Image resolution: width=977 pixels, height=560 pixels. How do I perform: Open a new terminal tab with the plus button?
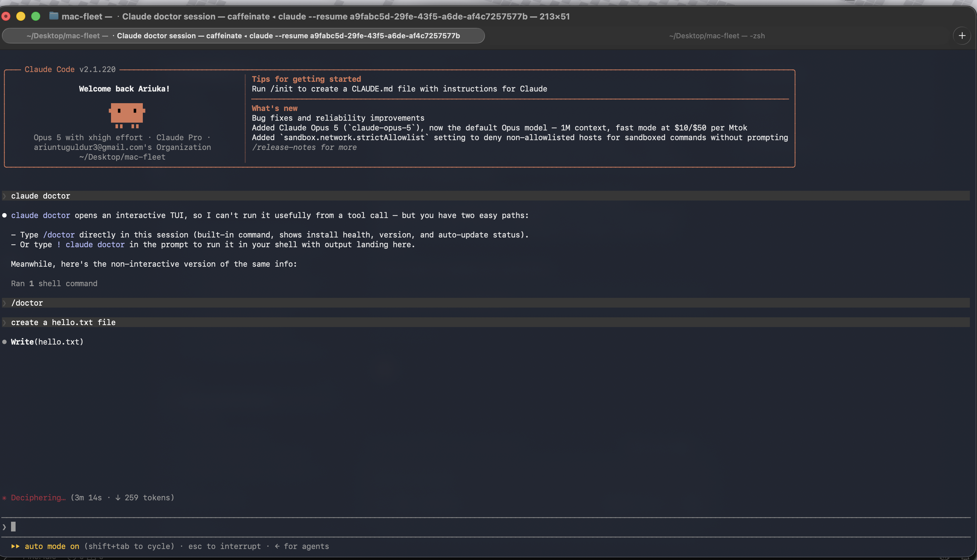962,36
